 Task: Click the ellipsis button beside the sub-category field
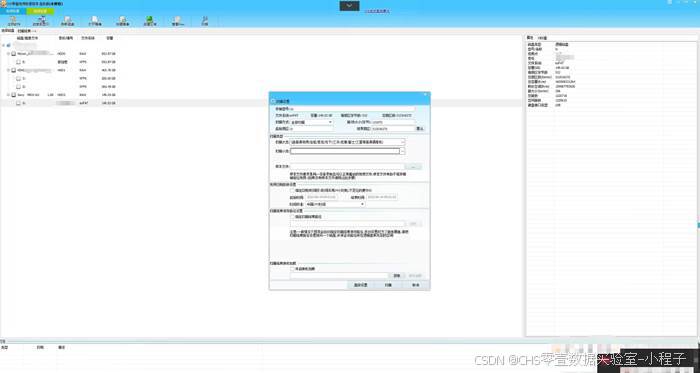[403, 151]
